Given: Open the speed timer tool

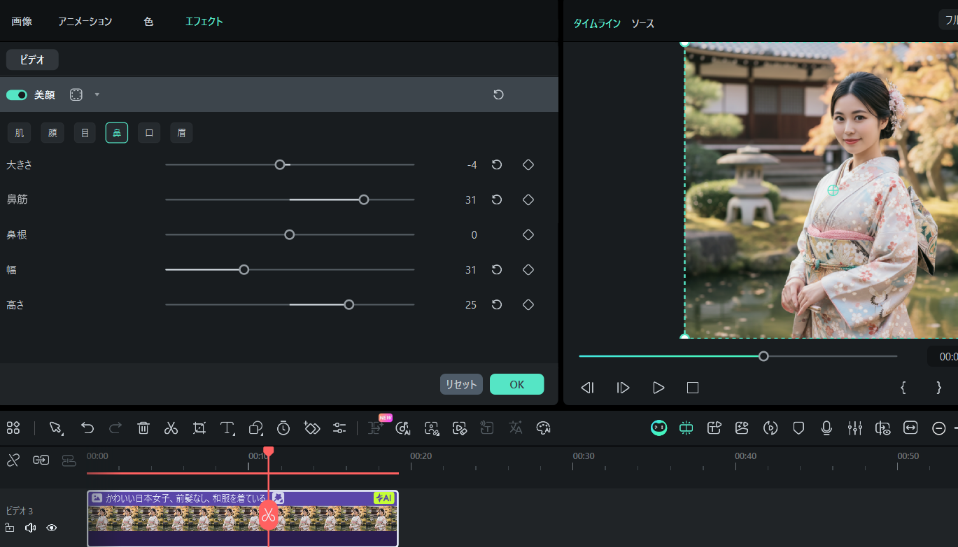Looking at the screenshot, I should pos(283,428).
